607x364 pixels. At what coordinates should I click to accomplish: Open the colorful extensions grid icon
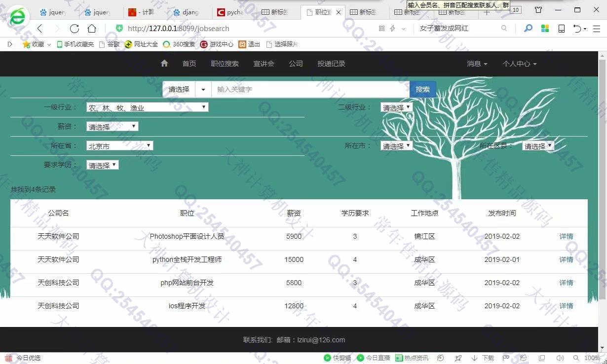click(545, 29)
